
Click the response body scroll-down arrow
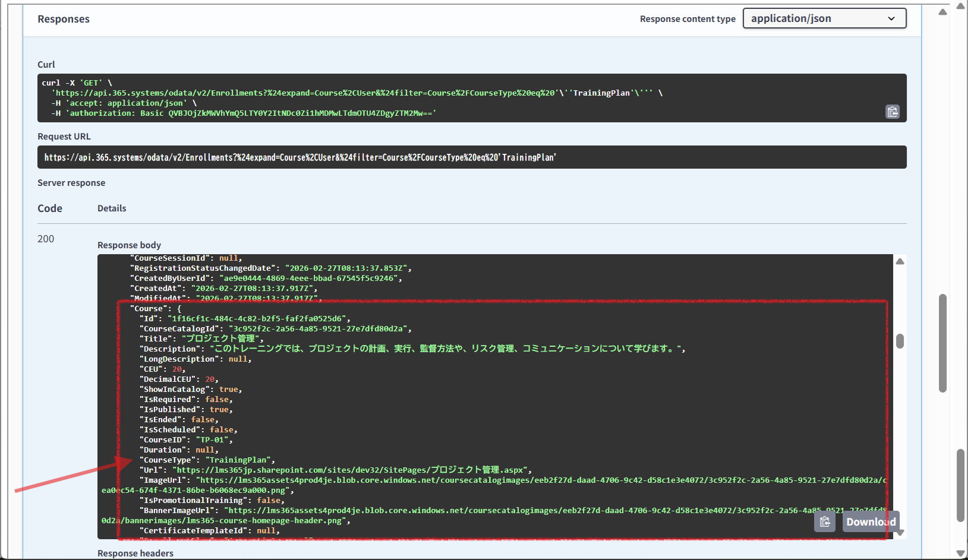pos(900,533)
